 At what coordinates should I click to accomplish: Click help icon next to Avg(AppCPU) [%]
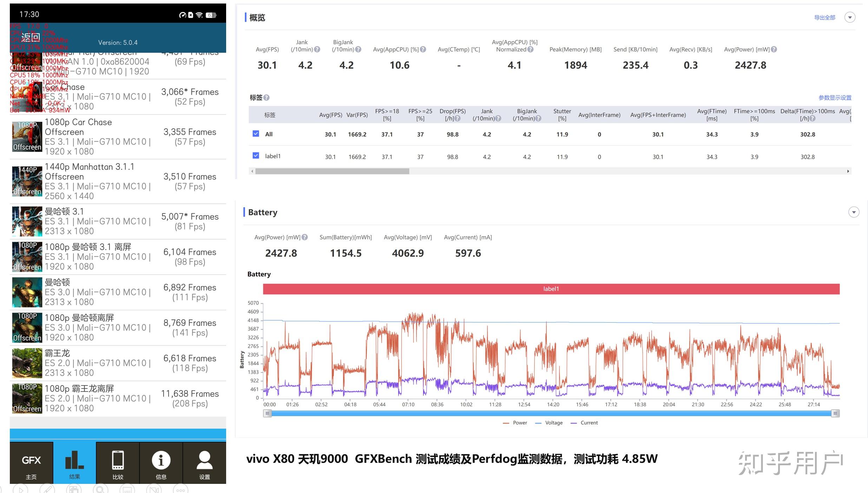pyautogui.click(x=423, y=50)
